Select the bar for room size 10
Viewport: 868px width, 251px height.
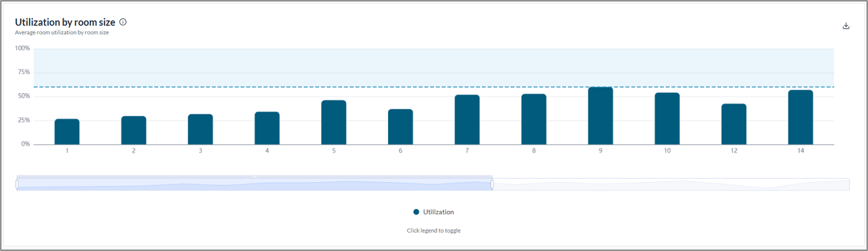667,119
